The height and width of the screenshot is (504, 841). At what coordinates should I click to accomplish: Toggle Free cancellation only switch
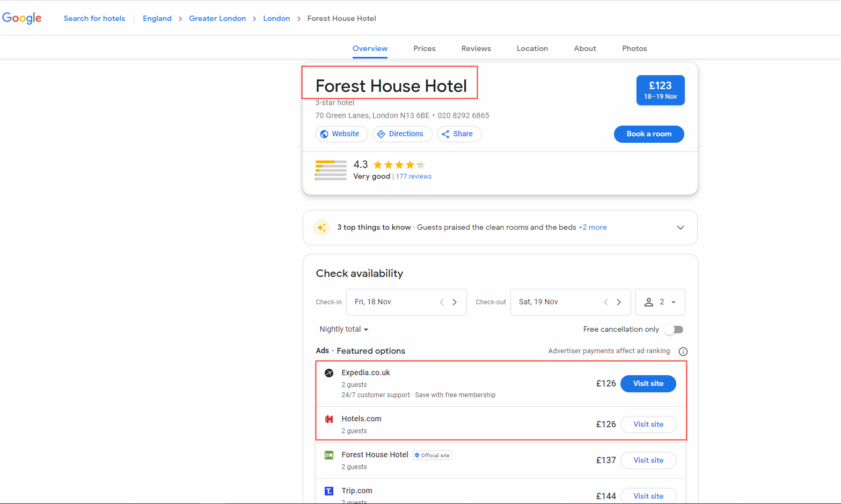[x=674, y=330]
